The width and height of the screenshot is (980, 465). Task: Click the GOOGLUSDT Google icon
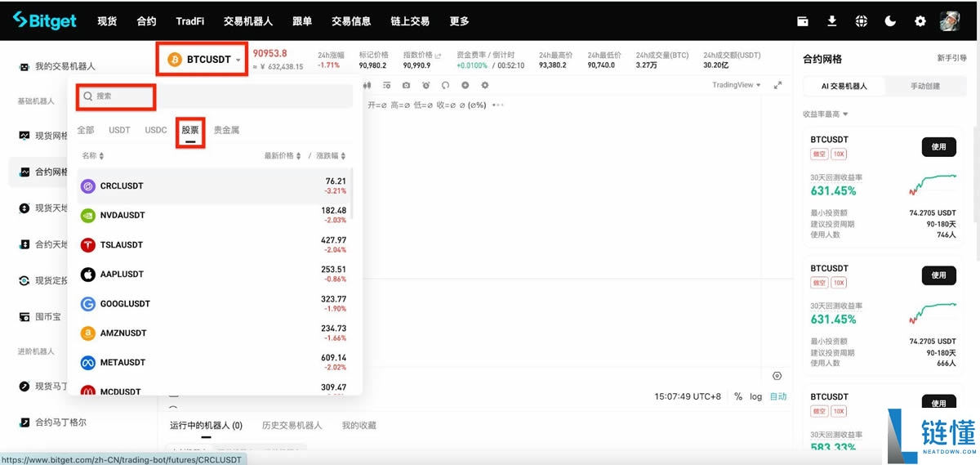(87, 304)
